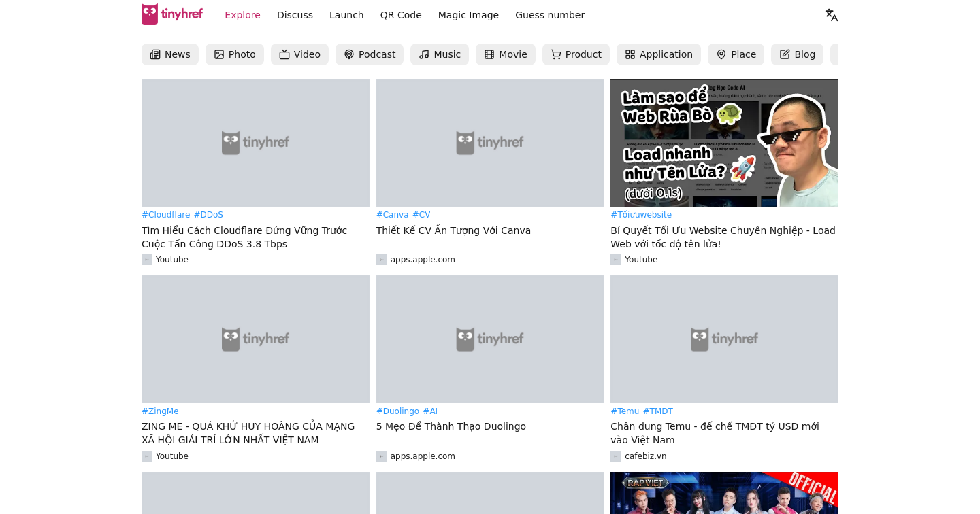This screenshot has width=980, height=514.
Task: Filter by the Blog category
Action: coord(797,54)
